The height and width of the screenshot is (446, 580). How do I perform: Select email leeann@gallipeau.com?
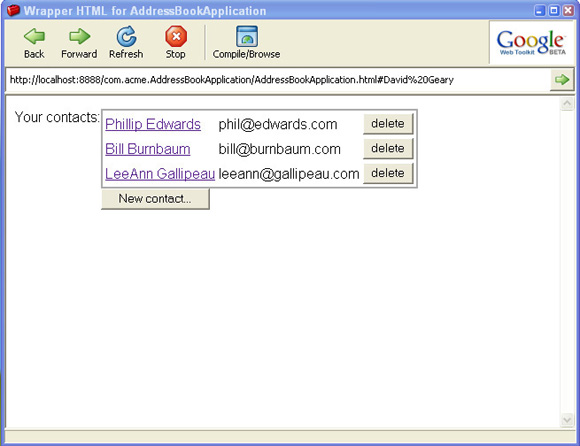[289, 174]
